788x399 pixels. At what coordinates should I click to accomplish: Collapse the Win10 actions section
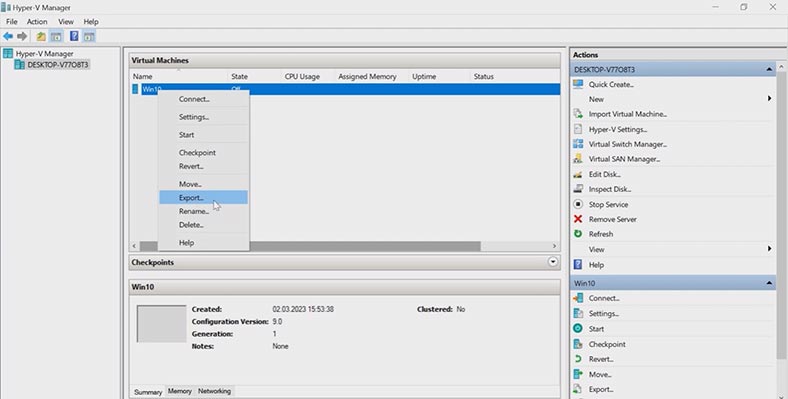point(769,283)
